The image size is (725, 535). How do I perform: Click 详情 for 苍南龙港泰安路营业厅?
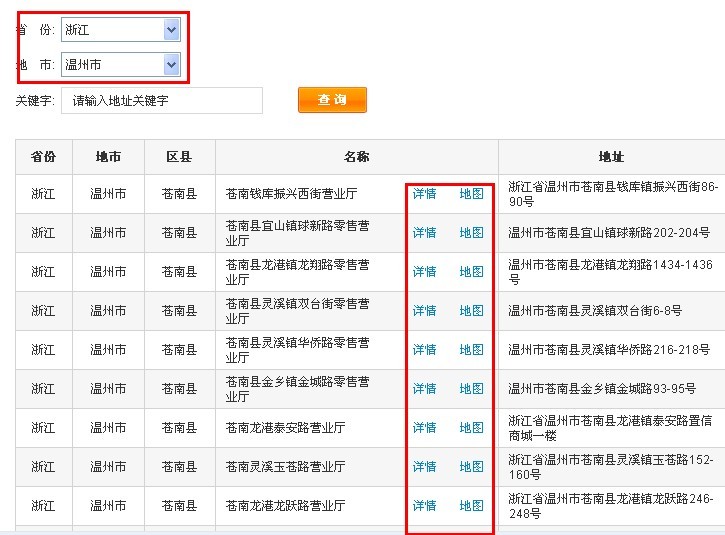[424, 428]
